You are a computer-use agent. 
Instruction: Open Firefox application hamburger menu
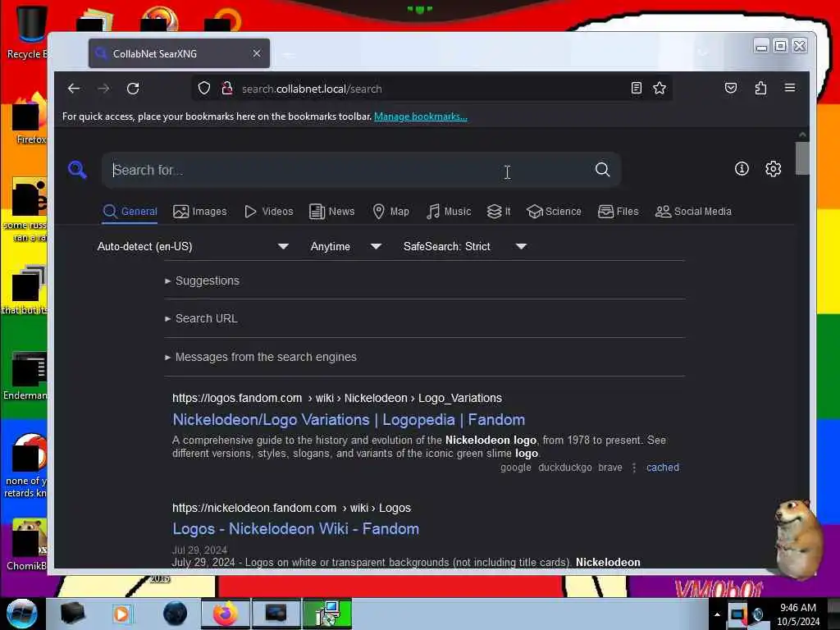(790, 88)
